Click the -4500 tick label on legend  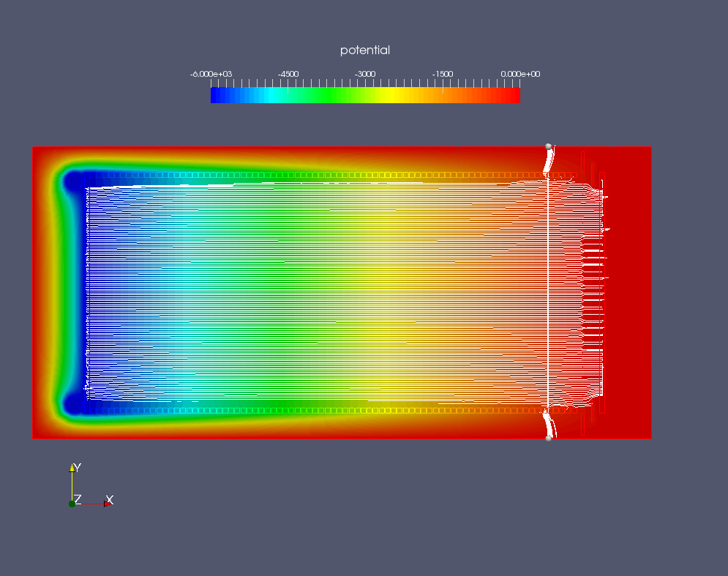pyautogui.click(x=288, y=75)
